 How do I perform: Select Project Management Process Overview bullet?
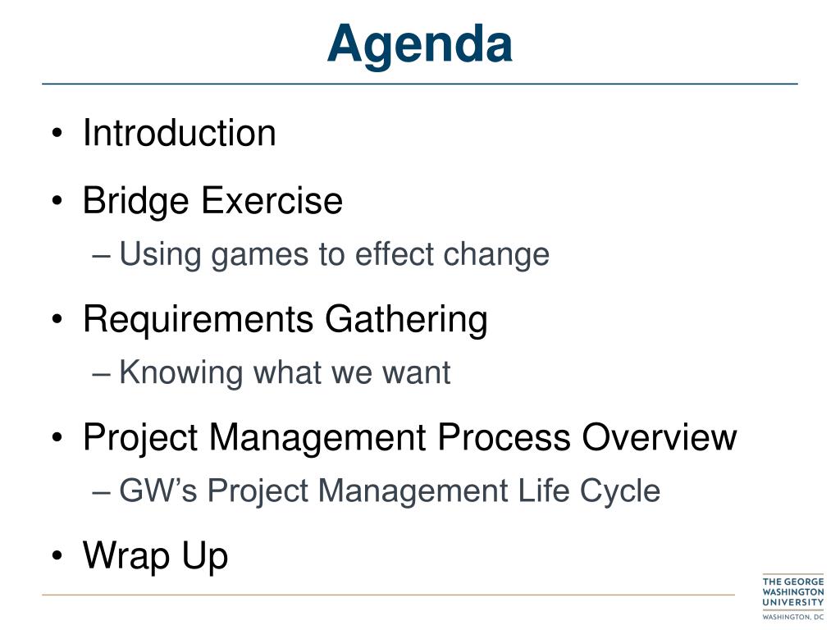[410, 438]
